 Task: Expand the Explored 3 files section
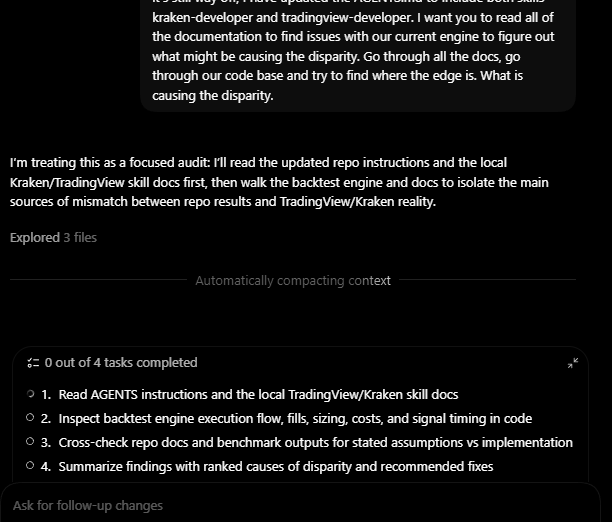click(53, 237)
